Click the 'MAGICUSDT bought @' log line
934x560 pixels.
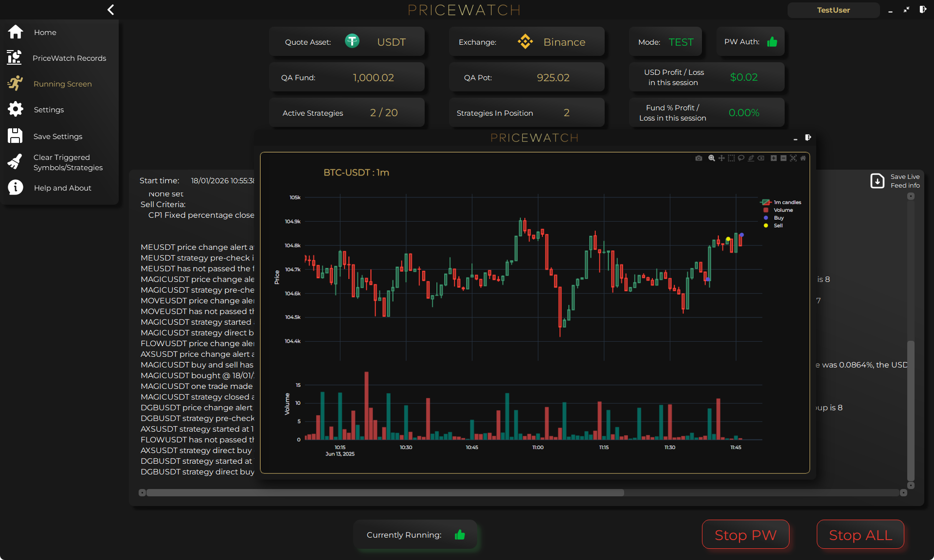(x=197, y=375)
